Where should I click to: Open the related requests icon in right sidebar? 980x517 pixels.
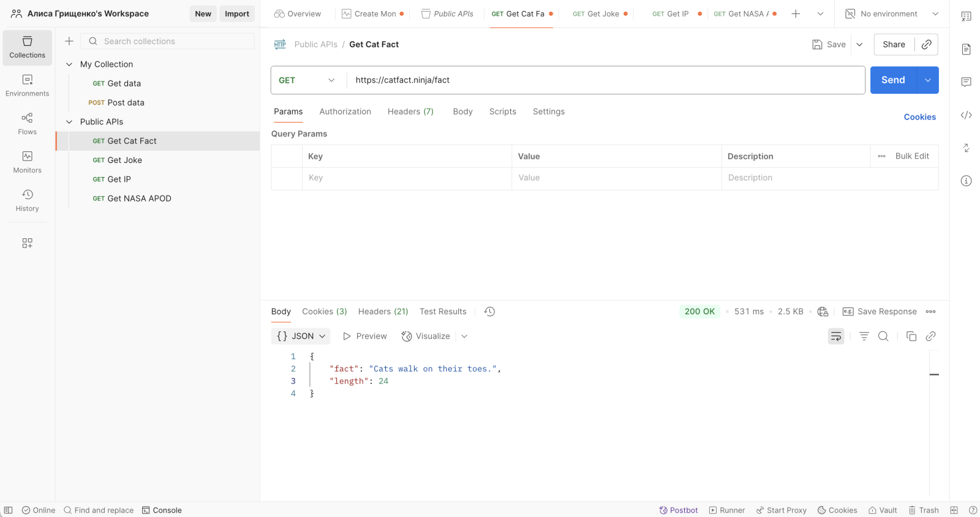pos(966,148)
